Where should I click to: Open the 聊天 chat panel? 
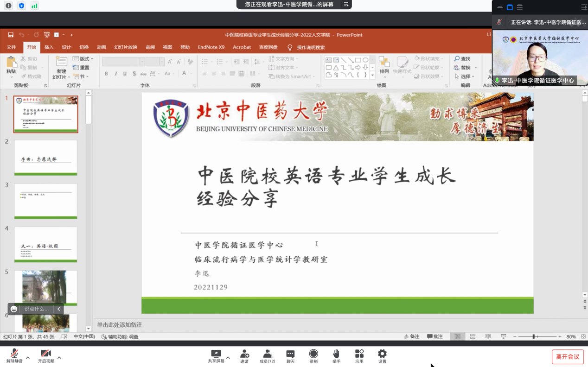[290, 356]
